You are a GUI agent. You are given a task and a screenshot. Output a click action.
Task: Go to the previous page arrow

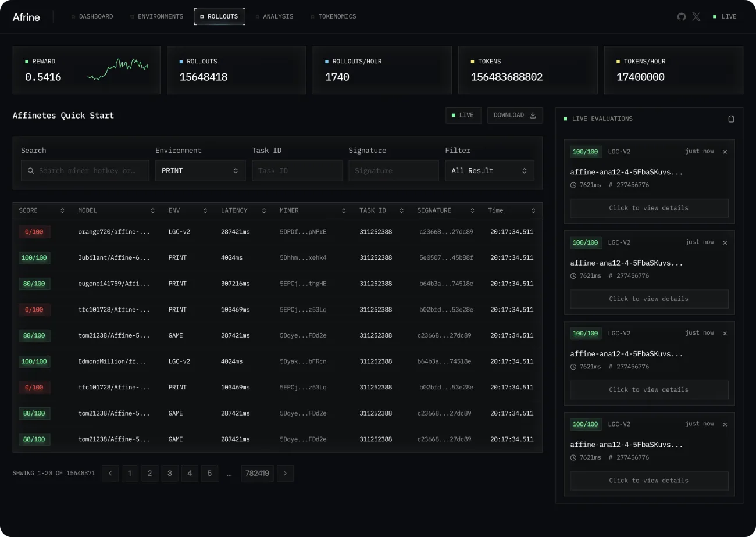[x=110, y=474]
